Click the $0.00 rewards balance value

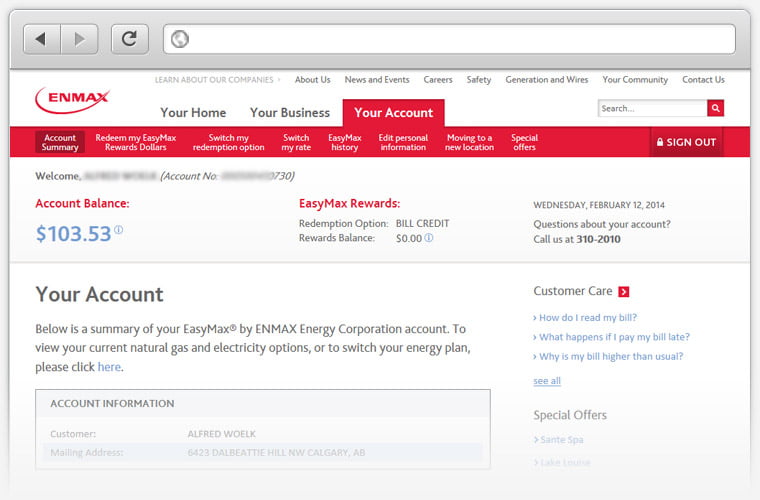point(409,238)
